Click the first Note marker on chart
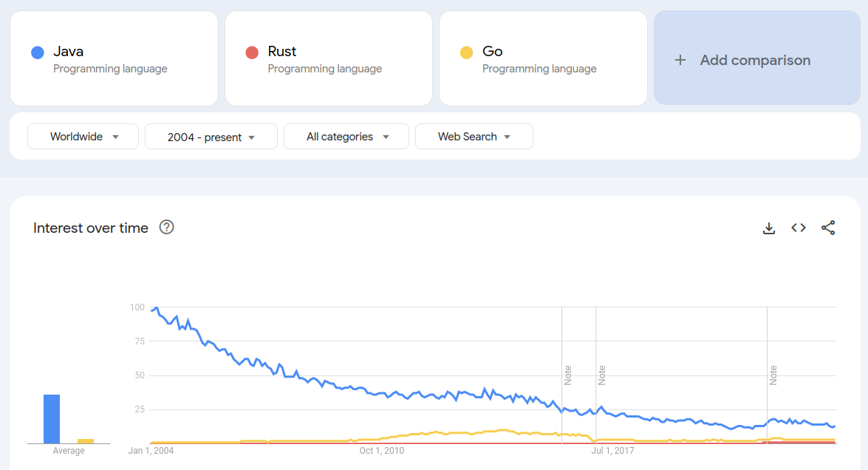The height and width of the screenshot is (470, 868). coord(568,375)
